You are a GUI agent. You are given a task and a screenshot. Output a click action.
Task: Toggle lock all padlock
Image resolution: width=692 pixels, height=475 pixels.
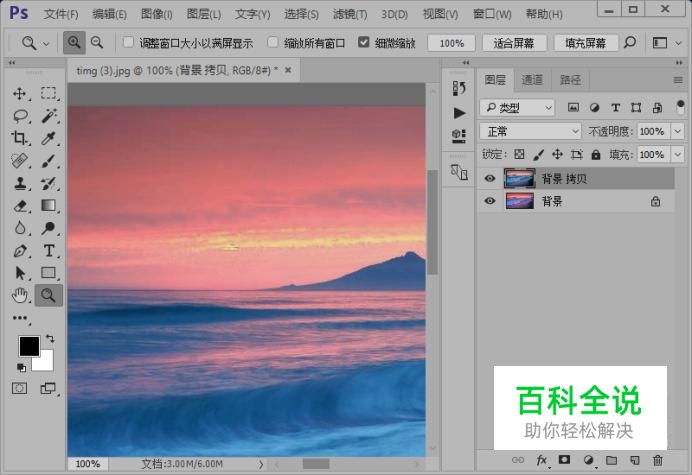tap(595, 155)
